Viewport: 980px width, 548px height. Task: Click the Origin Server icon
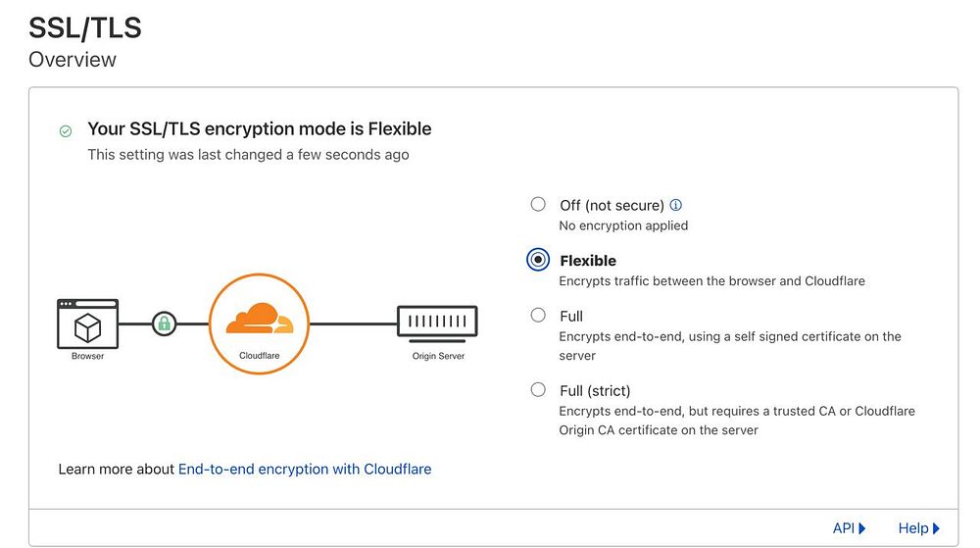[437, 321]
